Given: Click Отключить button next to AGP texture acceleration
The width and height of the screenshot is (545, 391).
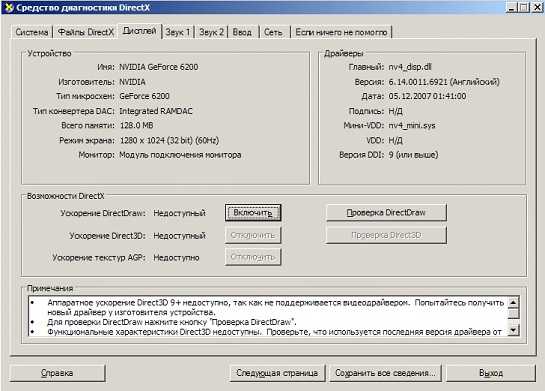Looking at the screenshot, I should [253, 257].
